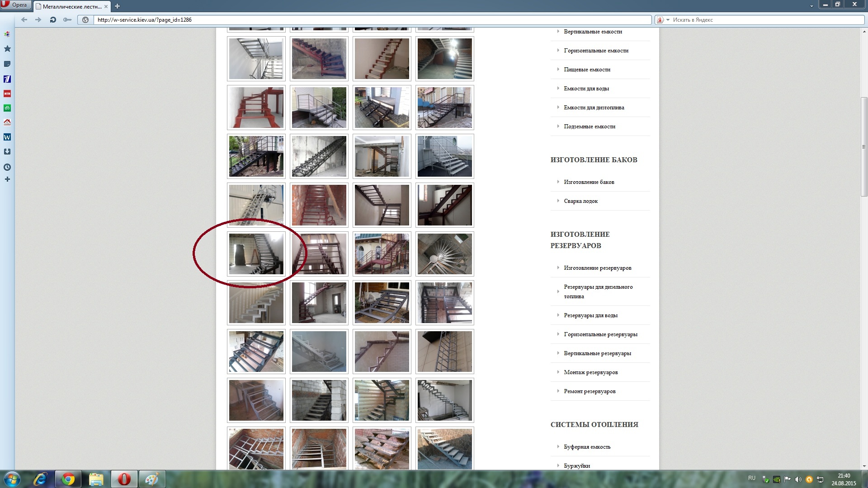Add a new sidebar panel with plus icon
The width and height of the screenshot is (868, 488).
click(7, 179)
